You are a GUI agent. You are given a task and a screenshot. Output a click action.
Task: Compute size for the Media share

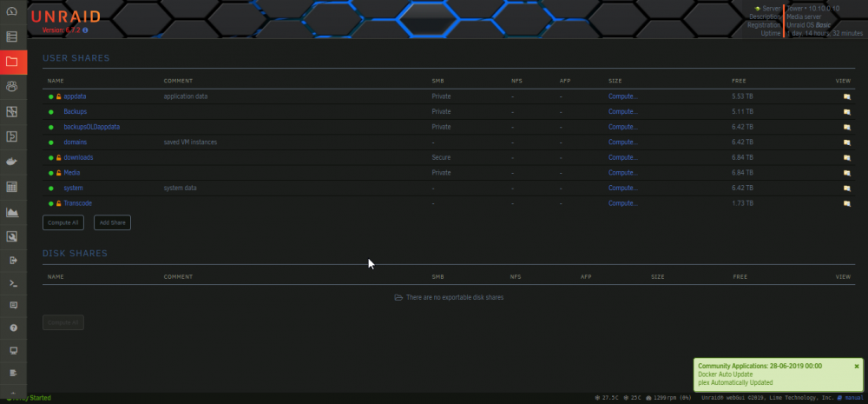click(622, 172)
